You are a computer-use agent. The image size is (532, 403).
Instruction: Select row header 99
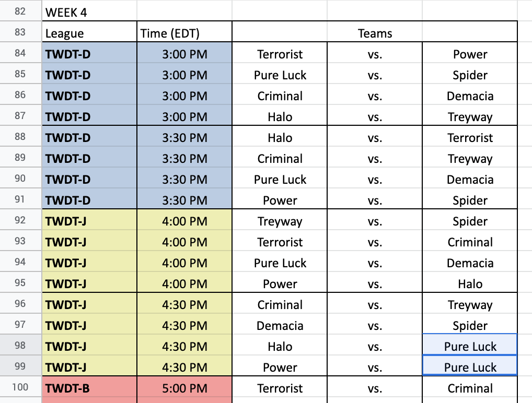coord(20,366)
